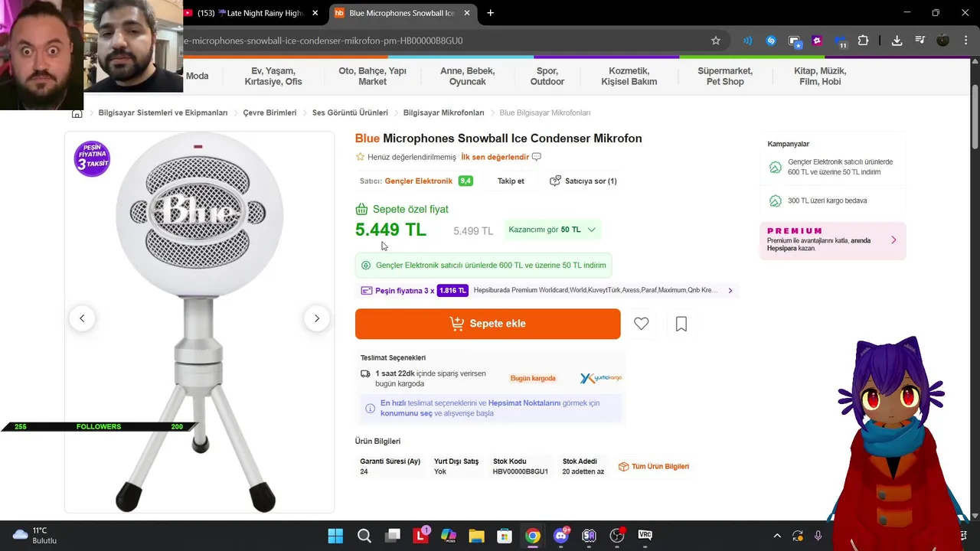Switch to the 'Late Night Rainy' YouTube tab

pos(250,13)
